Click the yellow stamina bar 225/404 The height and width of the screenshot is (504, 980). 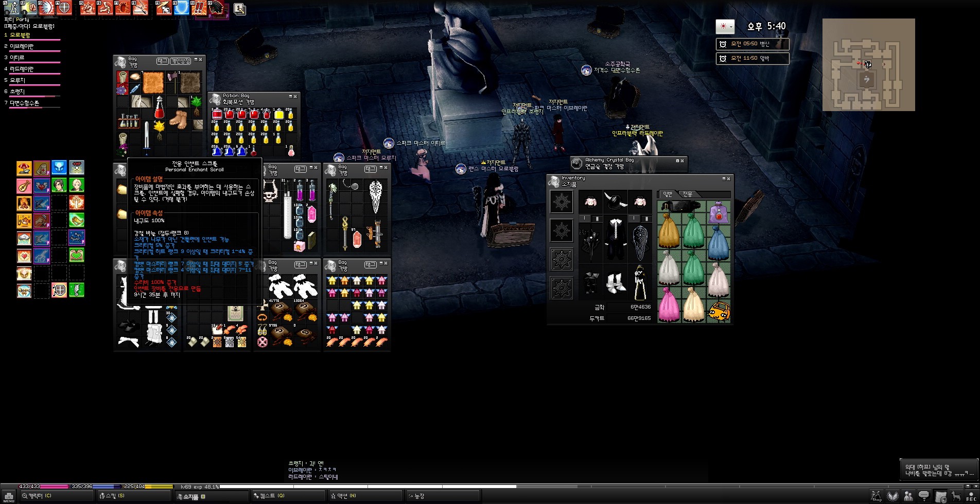pyautogui.click(x=148, y=486)
